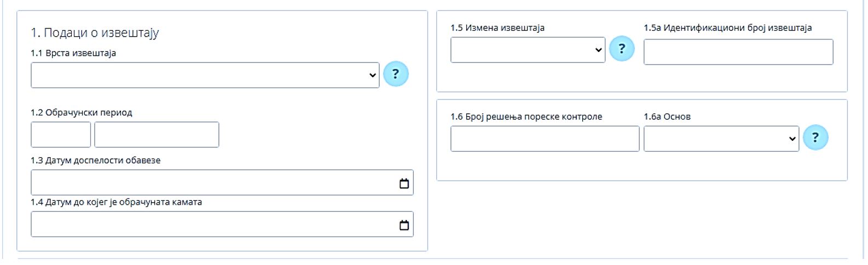Viewport: 868px width, 265px height.
Task: Open calendar picker for 1.4 interest date
Action: tap(404, 225)
